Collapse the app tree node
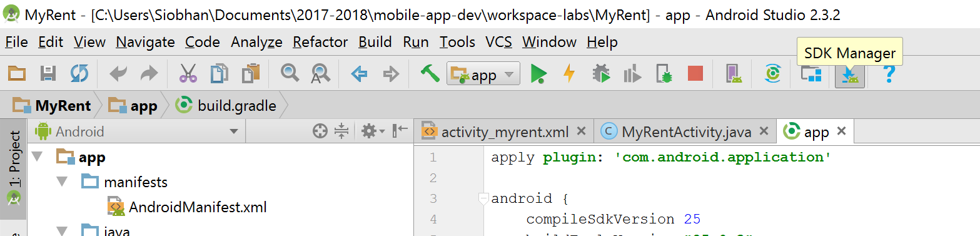Image resolution: width=980 pixels, height=236 pixels. tap(37, 156)
